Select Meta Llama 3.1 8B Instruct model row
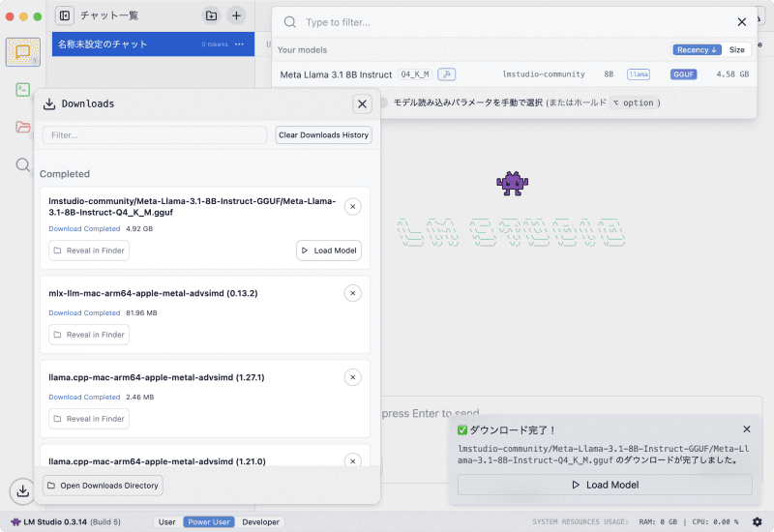The width and height of the screenshot is (774, 532). pos(515,74)
